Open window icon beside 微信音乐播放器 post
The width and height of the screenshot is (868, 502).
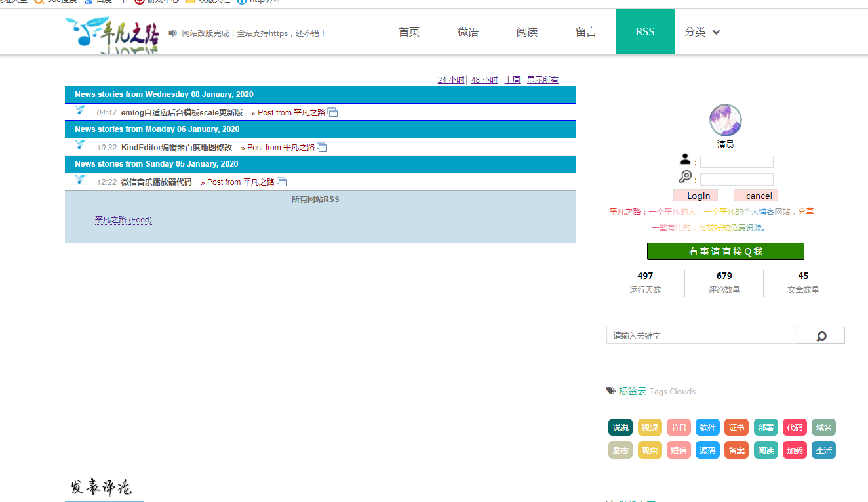(282, 182)
